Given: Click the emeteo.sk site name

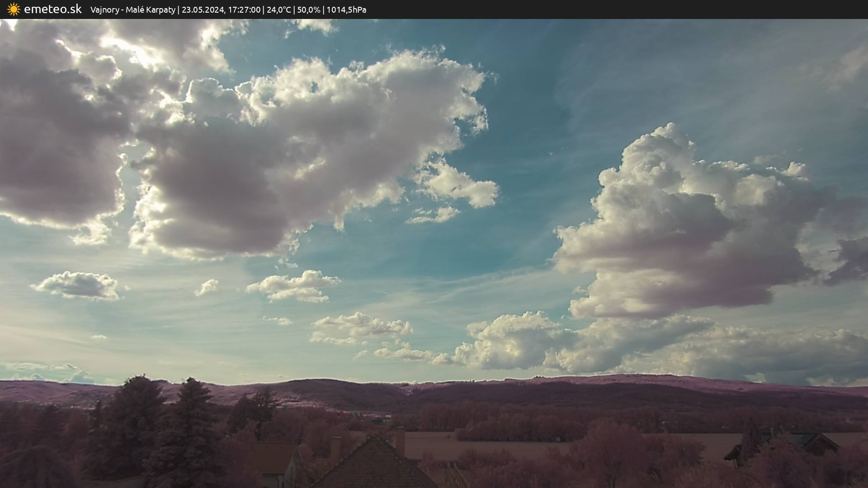Looking at the screenshot, I should click(x=53, y=9).
